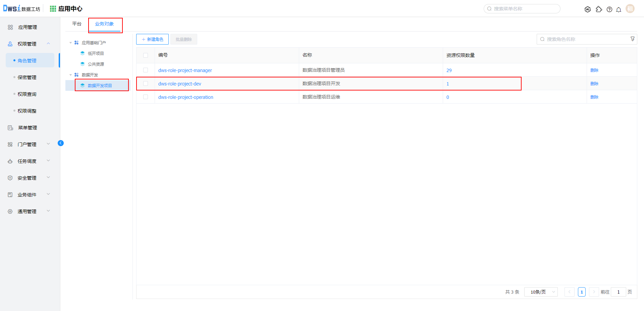
Task: Click the user avatar in header
Action: click(x=630, y=9)
